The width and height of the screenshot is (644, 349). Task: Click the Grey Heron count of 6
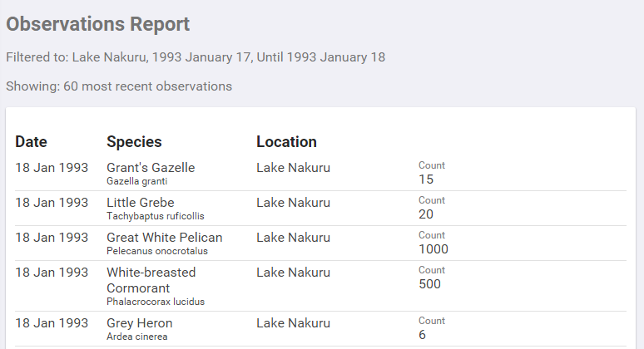point(422,335)
